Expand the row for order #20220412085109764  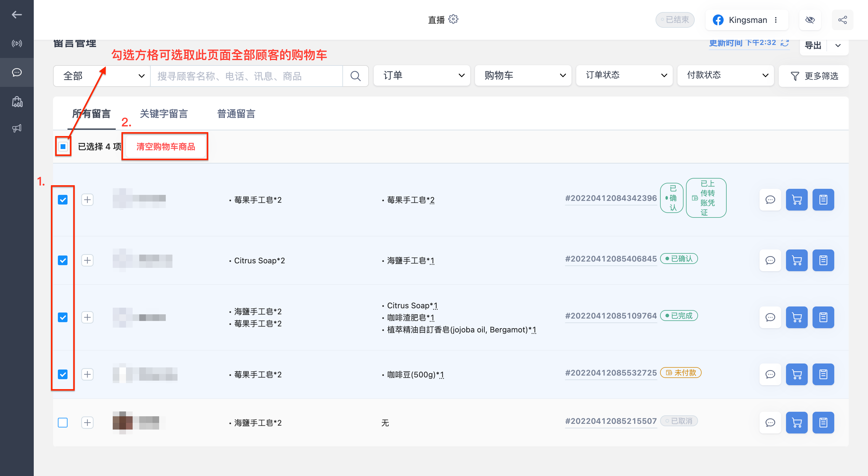pyautogui.click(x=88, y=317)
